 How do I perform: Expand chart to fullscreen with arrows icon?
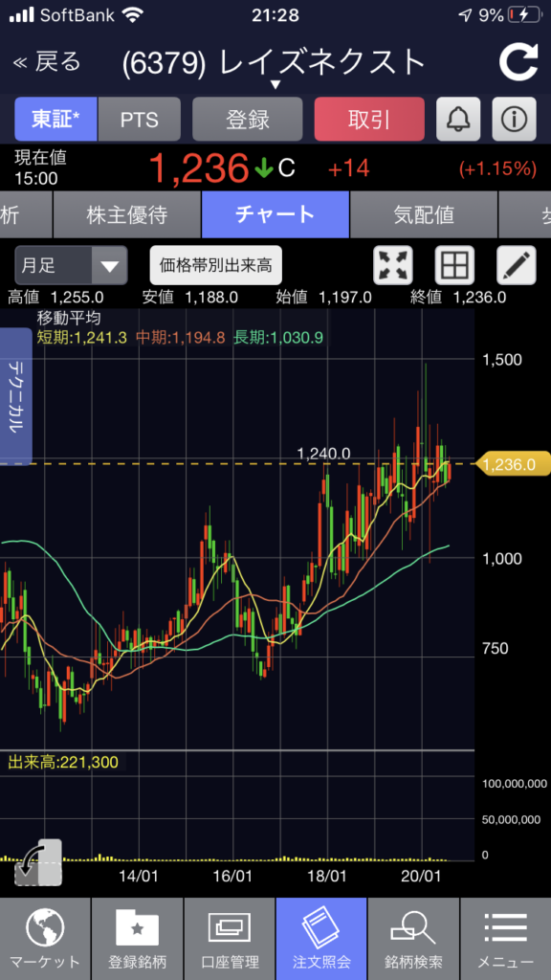(x=393, y=265)
